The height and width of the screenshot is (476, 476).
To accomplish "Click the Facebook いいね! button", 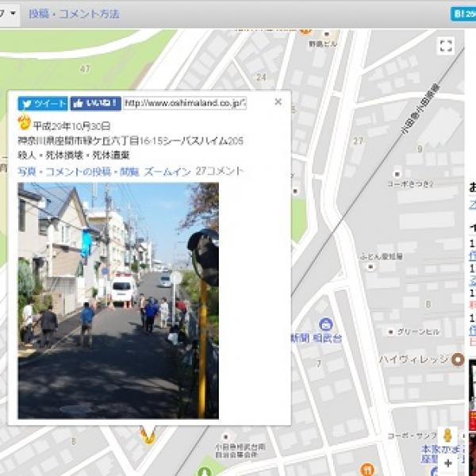I will click(x=96, y=103).
